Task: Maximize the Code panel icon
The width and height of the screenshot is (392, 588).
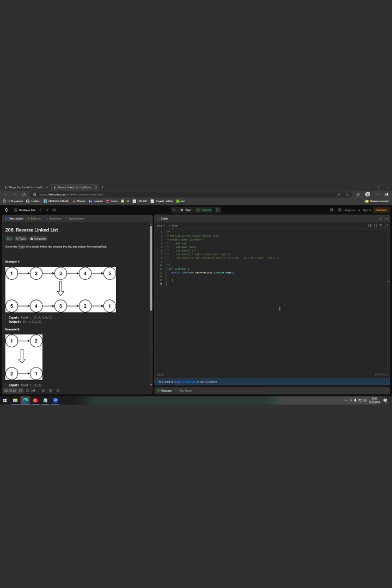Action: pyautogui.click(x=381, y=219)
